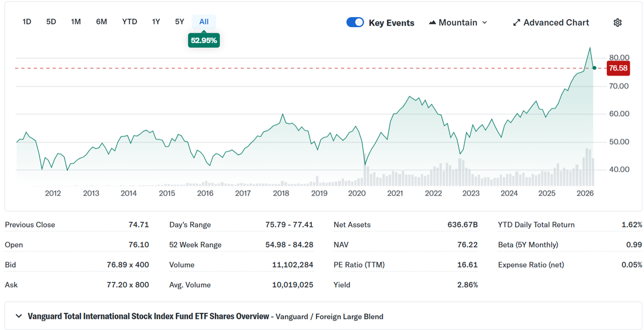644x330 pixels.
Task: Click the Advanced Chart expand arrows icon
Action: pyautogui.click(x=516, y=23)
